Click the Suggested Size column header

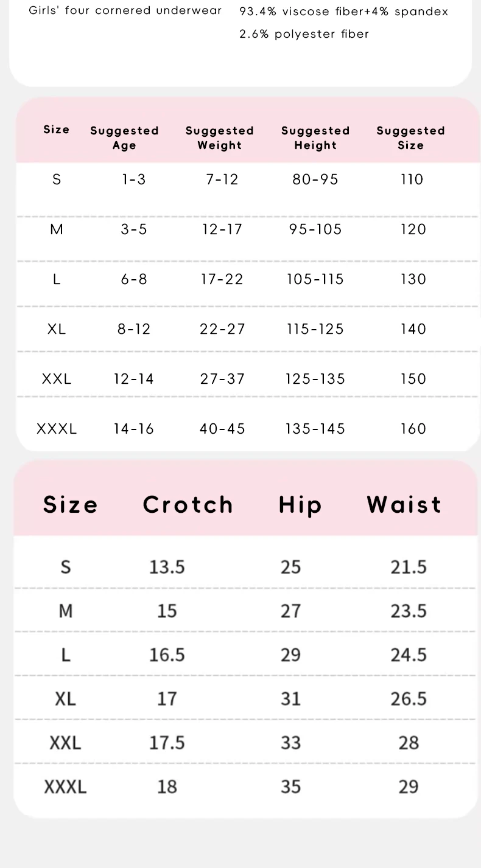(x=410, y=138)
